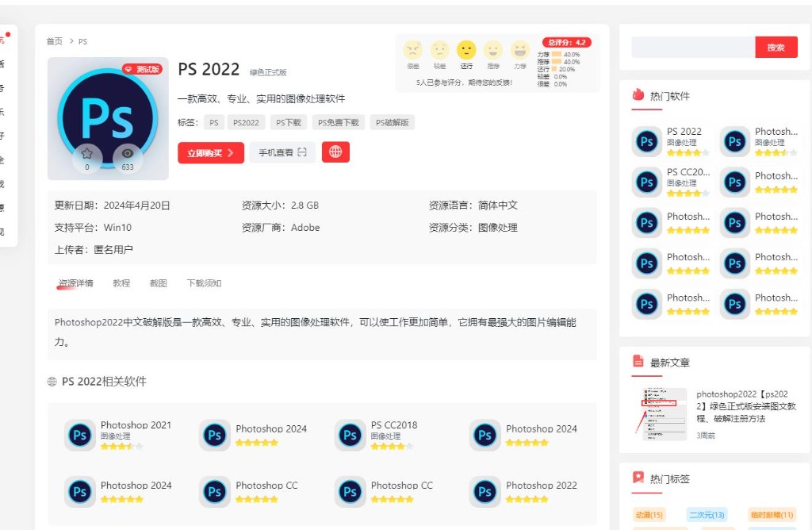
Task: Click the Photoshop 2021 icon in related software
Action: (80, 436)
